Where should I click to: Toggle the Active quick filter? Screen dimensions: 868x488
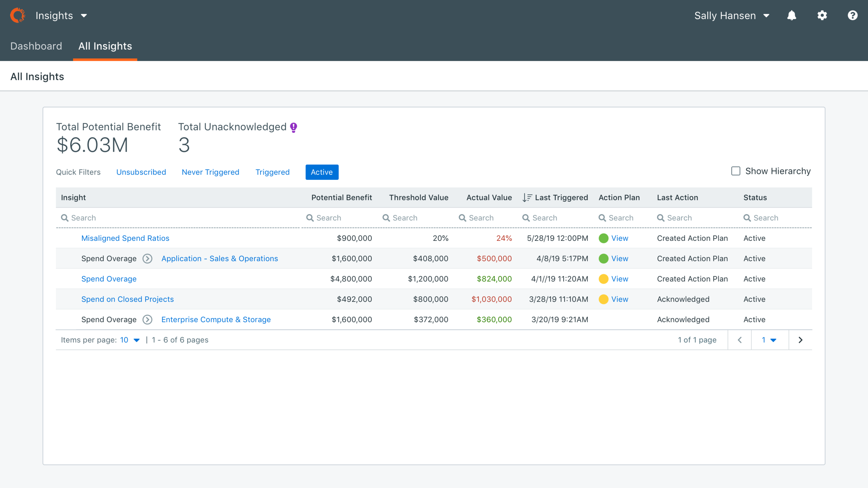[322, 172]
